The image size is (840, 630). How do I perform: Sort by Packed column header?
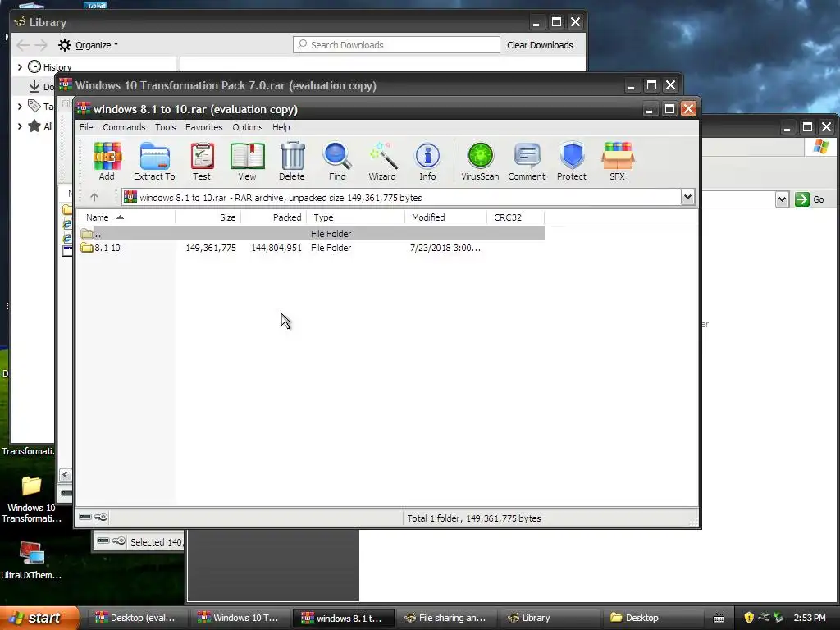[x=274, y=217]
